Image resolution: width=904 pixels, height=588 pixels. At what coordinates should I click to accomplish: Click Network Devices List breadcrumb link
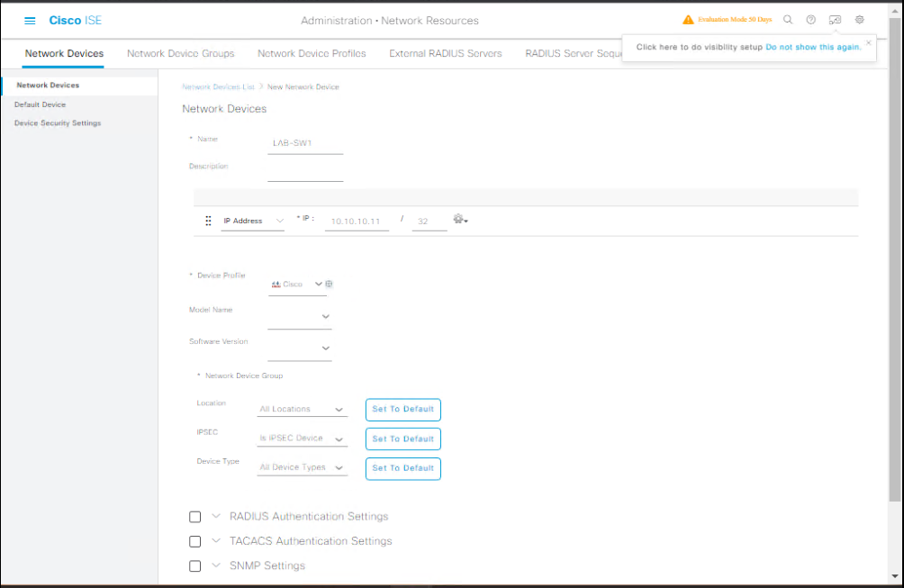click(x=218, y=86)
